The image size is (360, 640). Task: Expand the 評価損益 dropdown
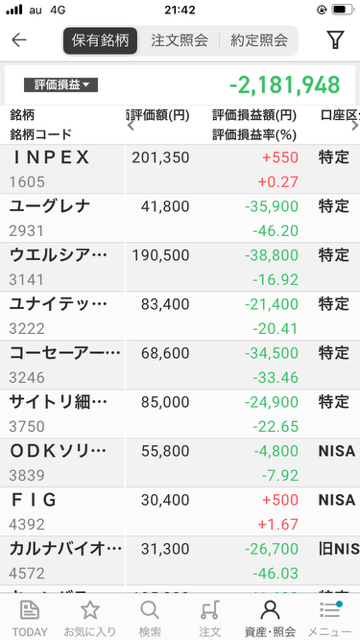[x=61, y=85]
